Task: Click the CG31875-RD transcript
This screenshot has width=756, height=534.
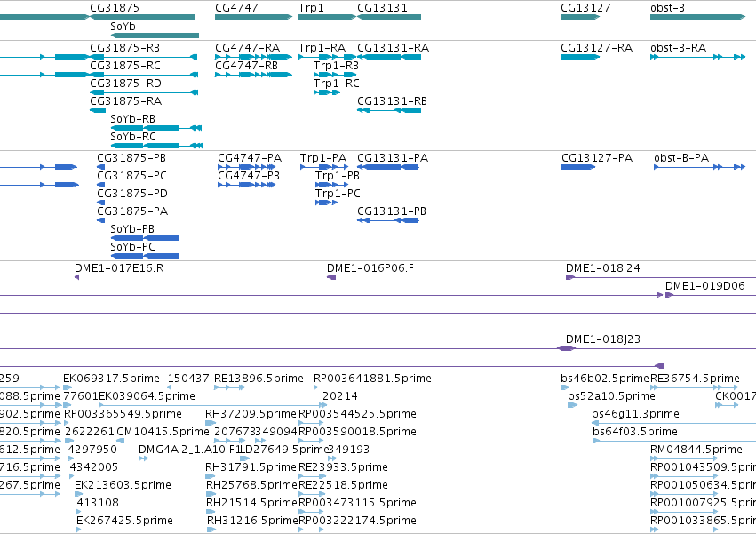Action: point(144,92)
